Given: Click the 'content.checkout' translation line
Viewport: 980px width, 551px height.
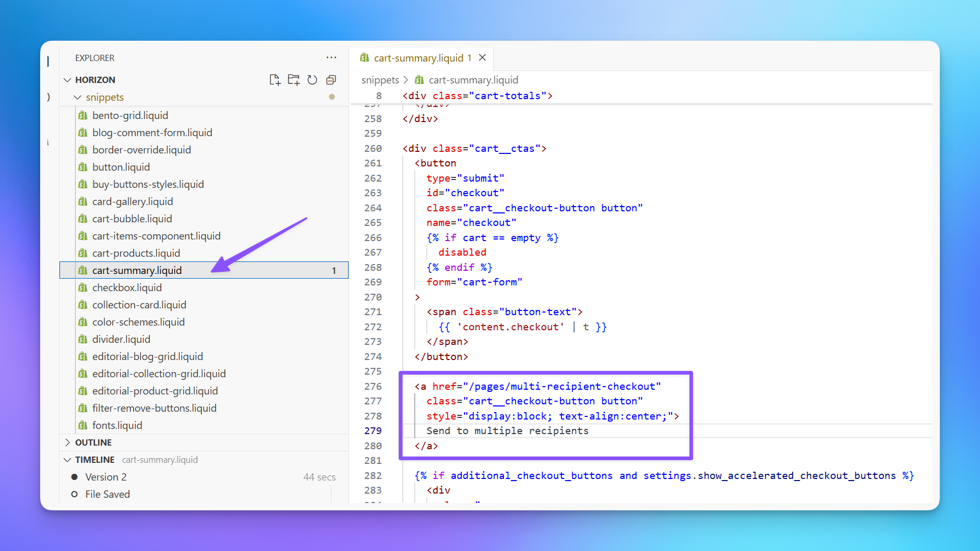Looking at the screenshot, I should pos(522,327).
